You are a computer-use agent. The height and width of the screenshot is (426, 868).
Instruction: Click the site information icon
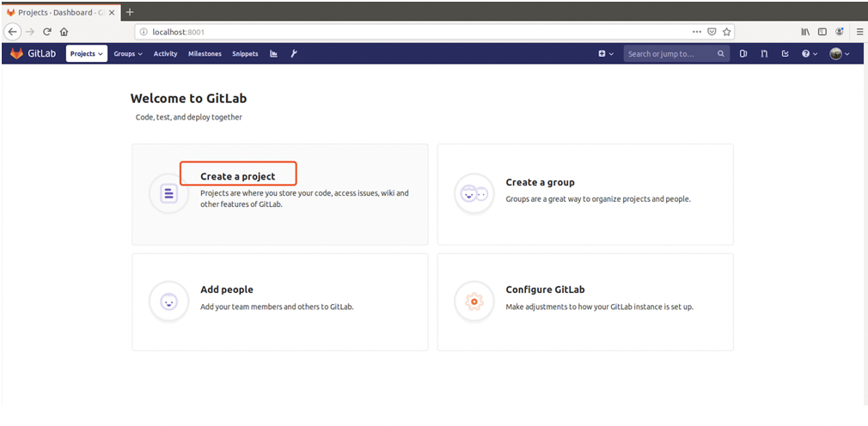click(x=144, y=32)
